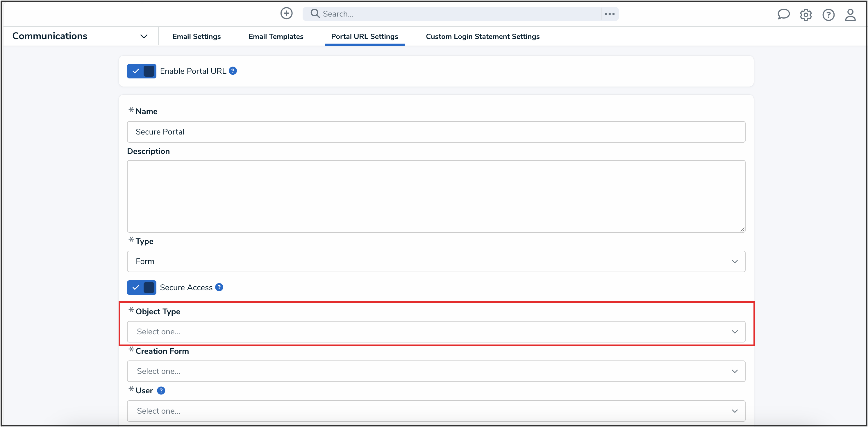Expand the Communications dropdown
Screen dimensions: 868x427
click(144, 36)
